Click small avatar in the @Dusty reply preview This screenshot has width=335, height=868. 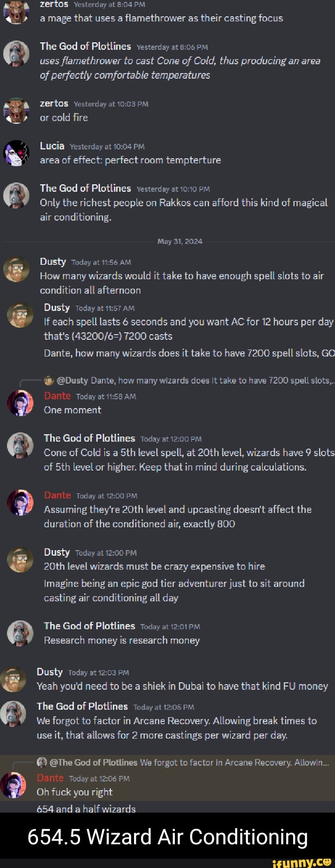(49, 380)
